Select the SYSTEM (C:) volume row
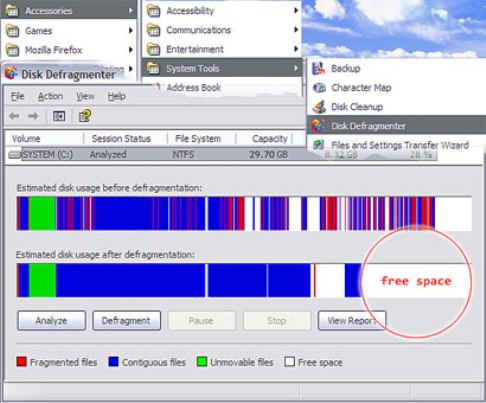Image resolution: width=486 pixels, height=403 pixels. point(223,155)
